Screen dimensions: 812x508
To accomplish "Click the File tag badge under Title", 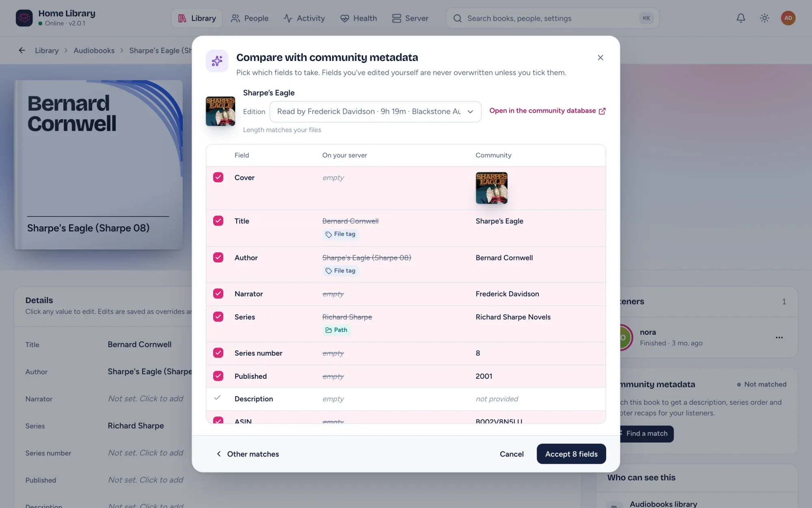I will point(340,234).
